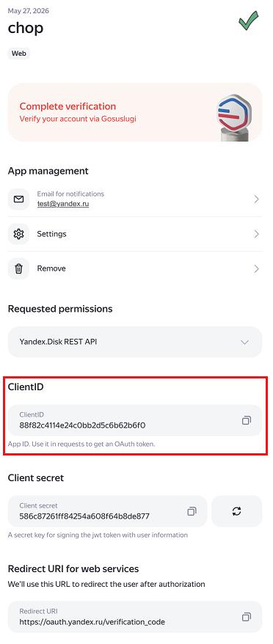This screenshot has width=273, height=644.
Task: Open Remove row chevron arrow
Action: tap(256, 268)
